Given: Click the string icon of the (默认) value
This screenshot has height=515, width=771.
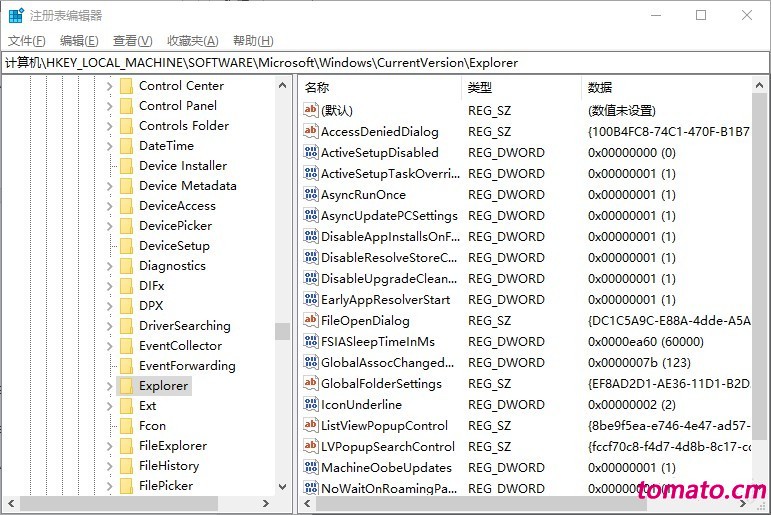Looking at the screenshot, I should coord(310,110).
